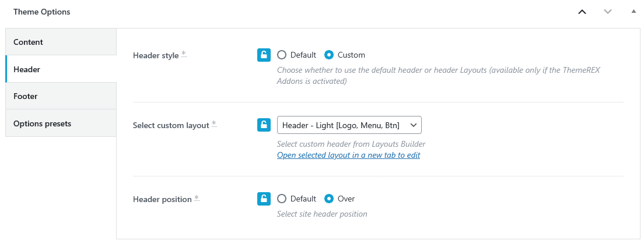Move Theme Options panel up

click(x=582, y=12)
